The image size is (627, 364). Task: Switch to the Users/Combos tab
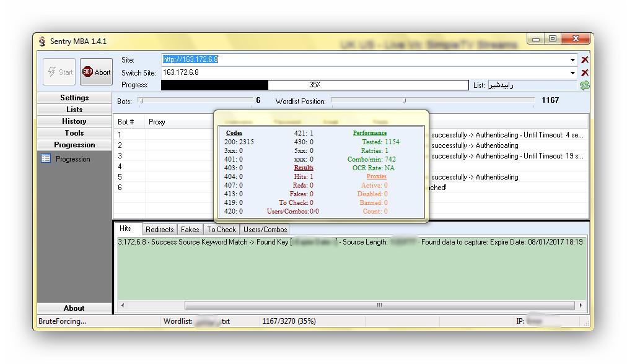(x=265, y=229)
